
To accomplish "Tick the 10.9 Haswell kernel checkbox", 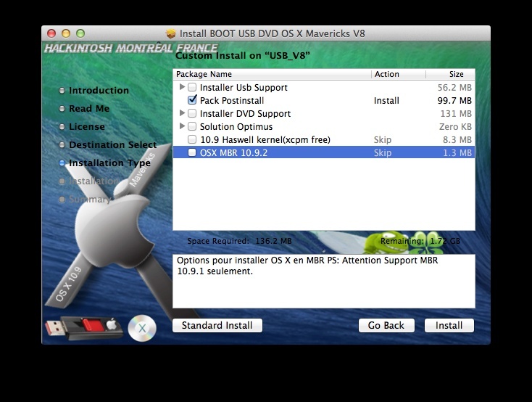I will [x=192, y=139].
